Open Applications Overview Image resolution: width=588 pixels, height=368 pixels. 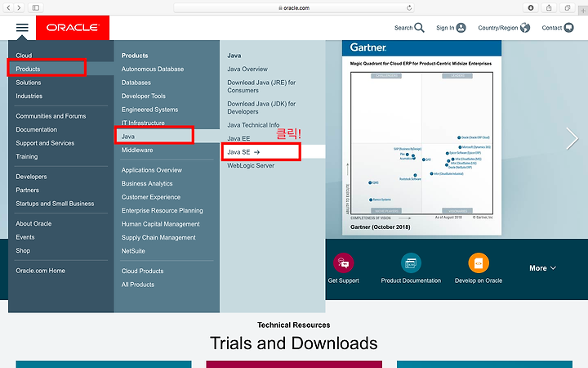(152, 170)
